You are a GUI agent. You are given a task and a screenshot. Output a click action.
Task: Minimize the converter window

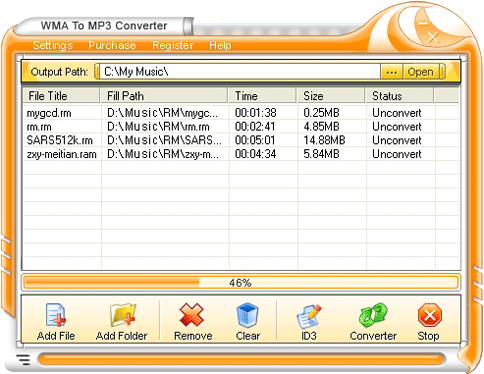click(423, 24)
